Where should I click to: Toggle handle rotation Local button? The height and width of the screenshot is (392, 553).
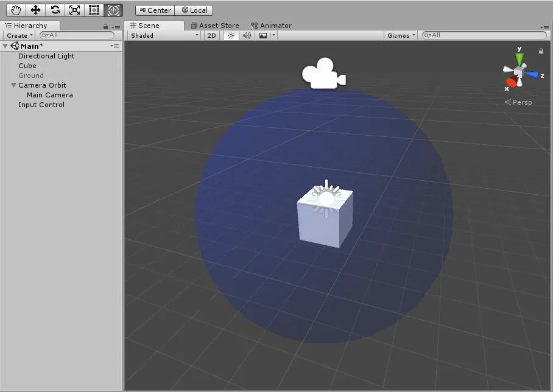click(194, 10)
